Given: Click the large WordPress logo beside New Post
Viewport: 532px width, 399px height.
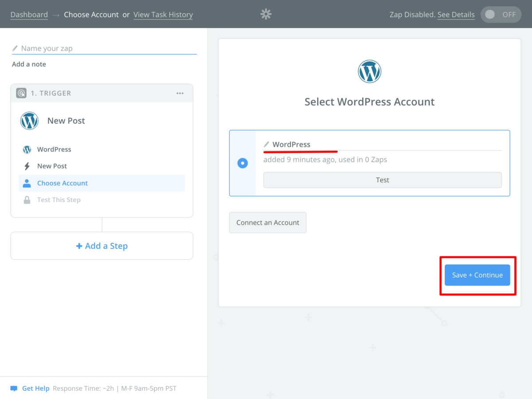Looking at the screenshot, I should click(29, 121).
